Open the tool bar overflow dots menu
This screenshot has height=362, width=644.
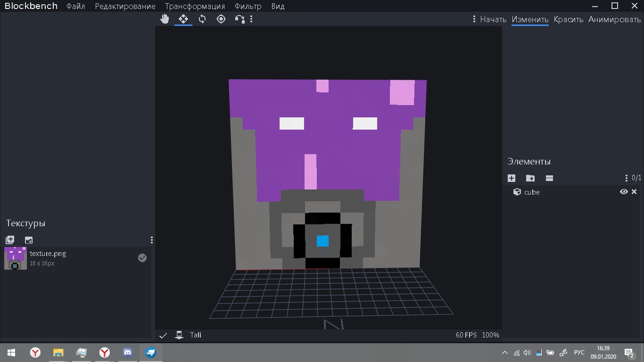point(251,19)
